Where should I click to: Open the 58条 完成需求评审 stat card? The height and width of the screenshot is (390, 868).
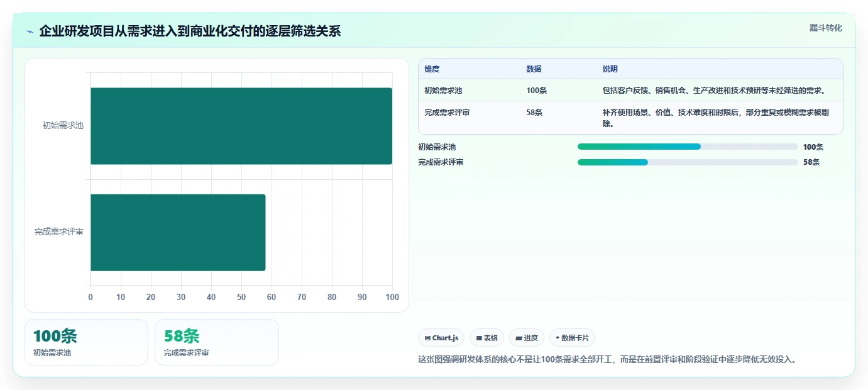(x=216, y=342)
